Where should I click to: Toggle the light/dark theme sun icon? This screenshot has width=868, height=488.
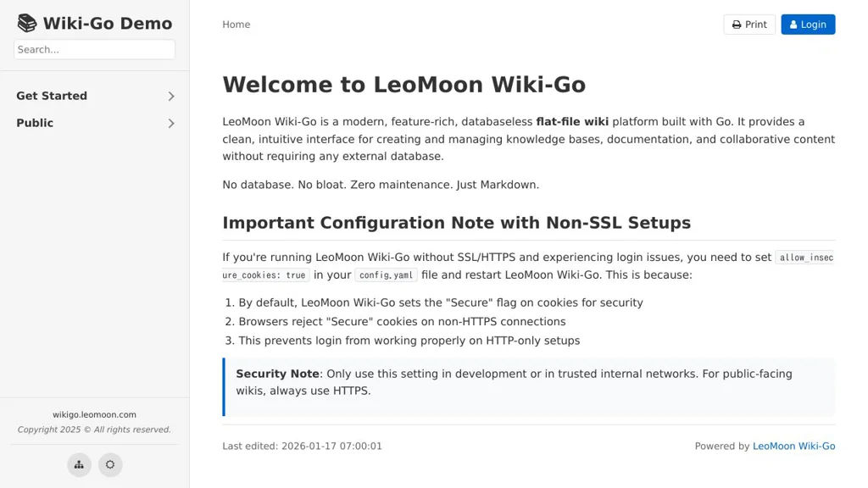tap(110, 464)
